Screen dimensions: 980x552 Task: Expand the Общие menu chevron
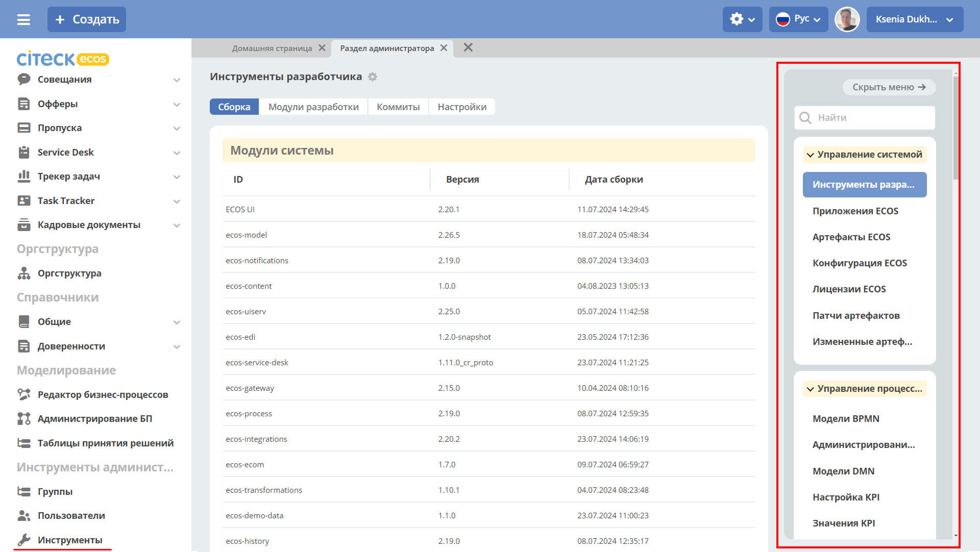(x=177, y=322)
